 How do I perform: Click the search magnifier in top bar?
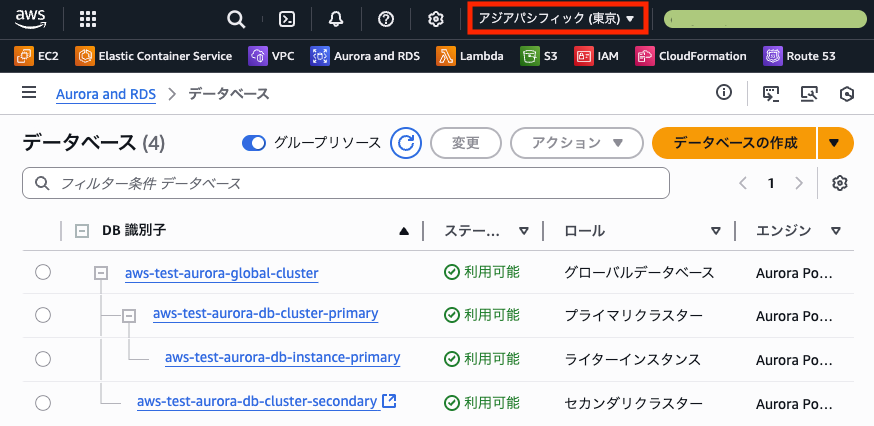[x=236, y=20]
